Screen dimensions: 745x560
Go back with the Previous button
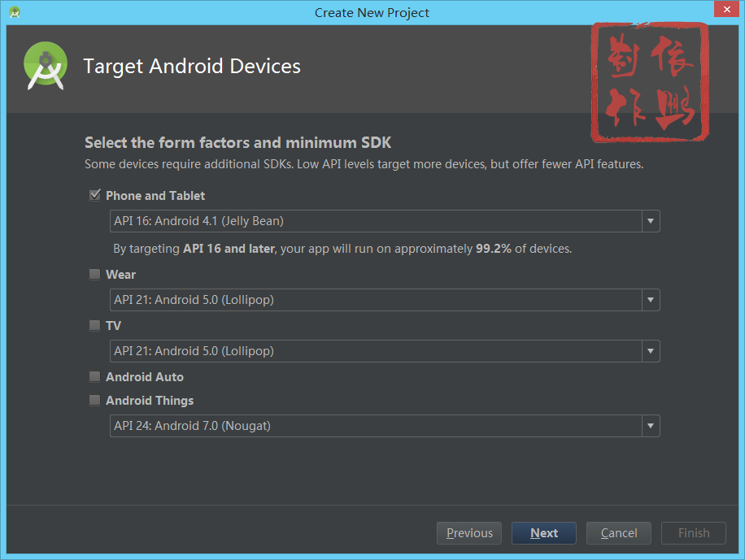(469, 533)
